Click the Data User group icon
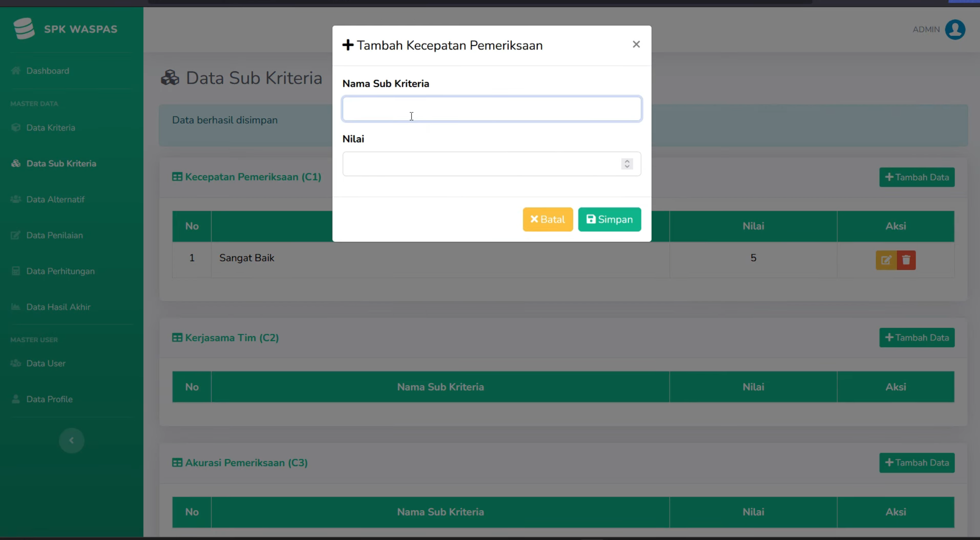 coord(16,363)
